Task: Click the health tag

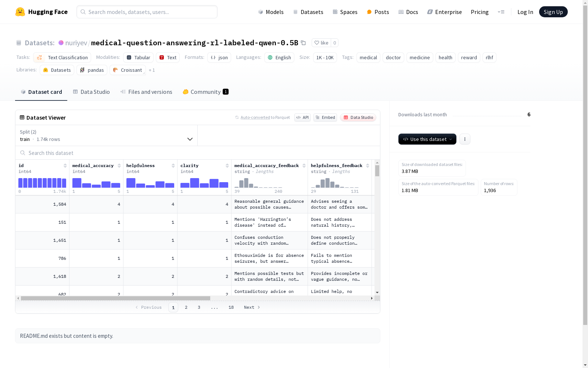Action: [445, 57]
